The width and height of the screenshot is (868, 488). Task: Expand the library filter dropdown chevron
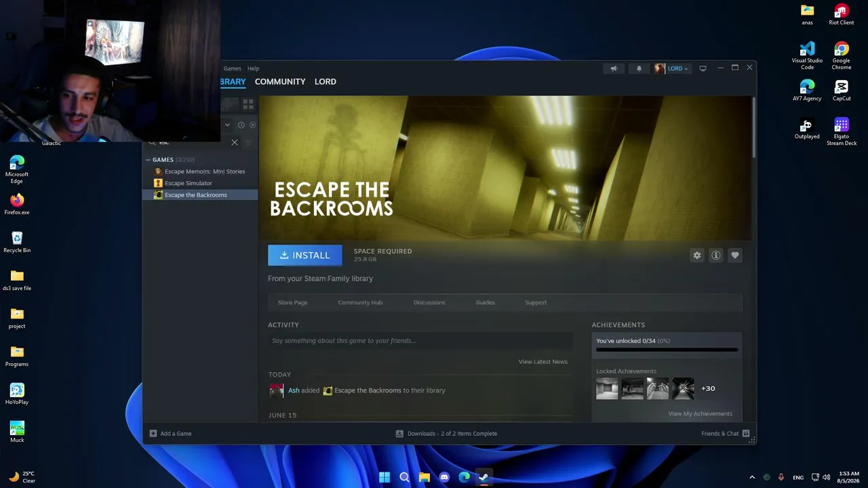227,125
